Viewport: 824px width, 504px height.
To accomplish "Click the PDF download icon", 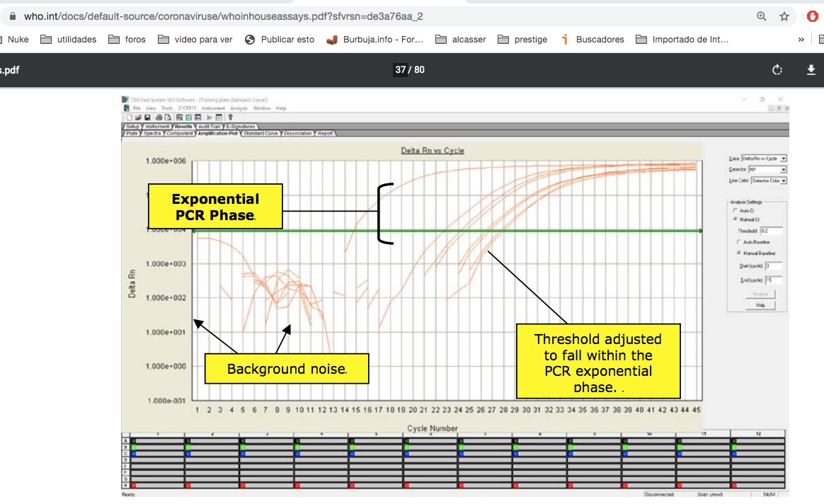I will pos(811,69).
